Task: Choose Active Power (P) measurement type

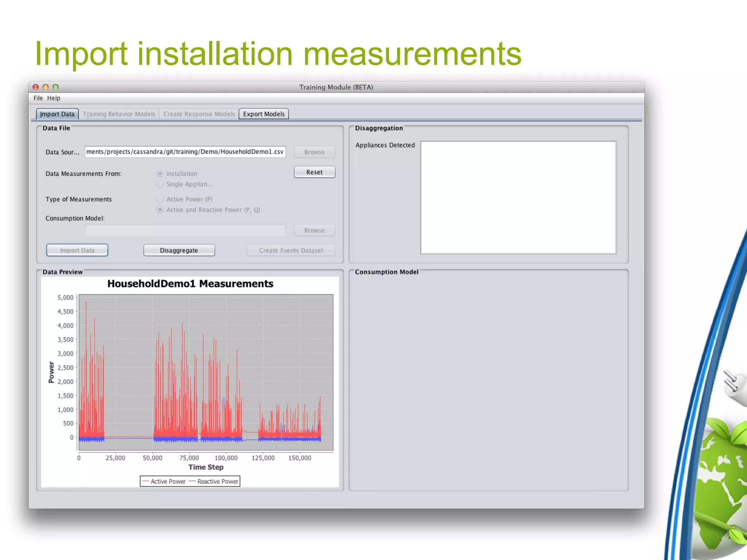Action: coord(160,199)
